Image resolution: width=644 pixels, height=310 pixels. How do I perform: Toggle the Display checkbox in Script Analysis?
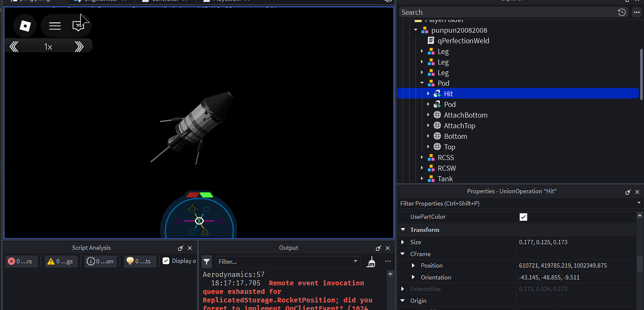pos(166,261)
